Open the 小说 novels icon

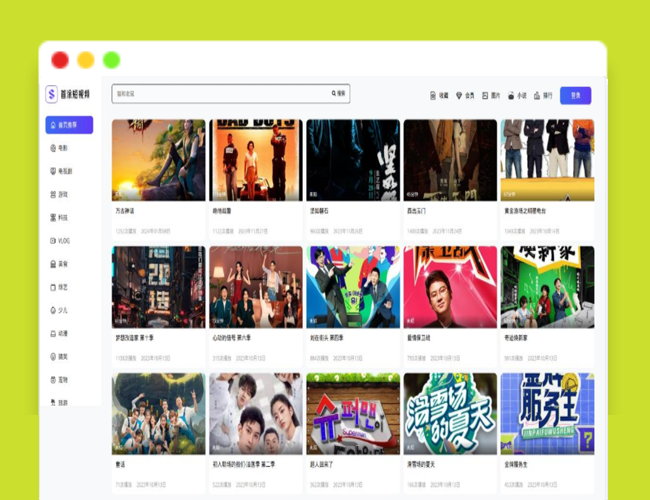tap(510, 96)
